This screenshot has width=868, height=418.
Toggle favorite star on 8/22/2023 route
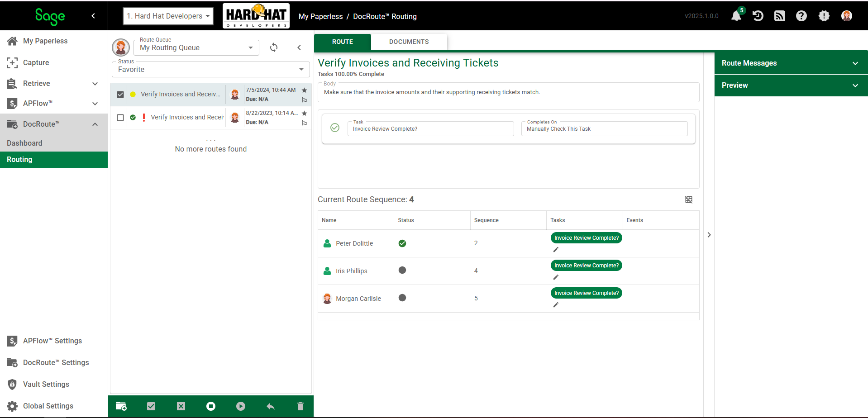(304, 113)
